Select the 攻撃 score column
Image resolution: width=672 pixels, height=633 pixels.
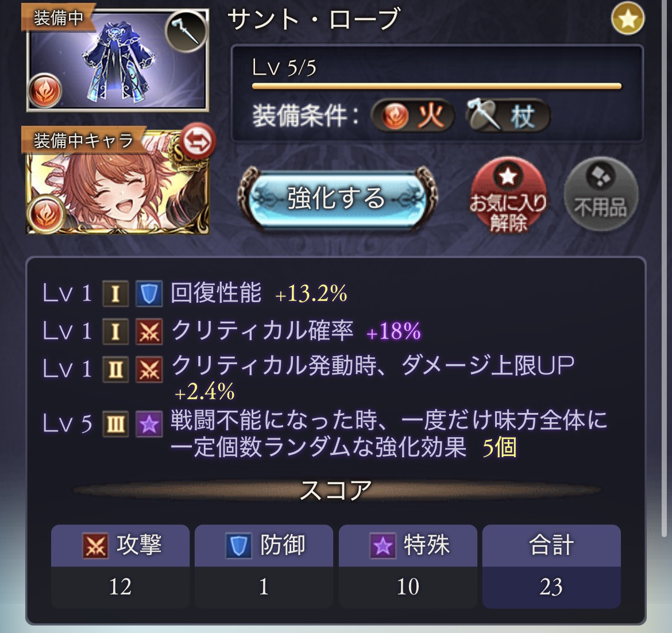click(121, 566)
